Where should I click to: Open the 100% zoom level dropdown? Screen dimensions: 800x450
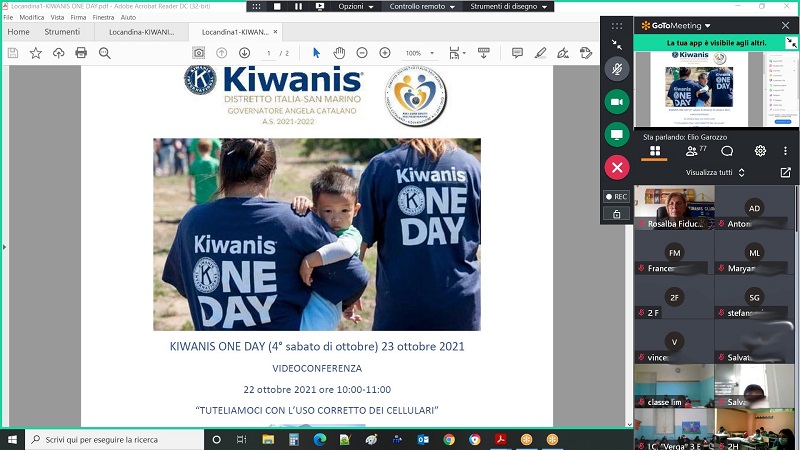point(418,53)
